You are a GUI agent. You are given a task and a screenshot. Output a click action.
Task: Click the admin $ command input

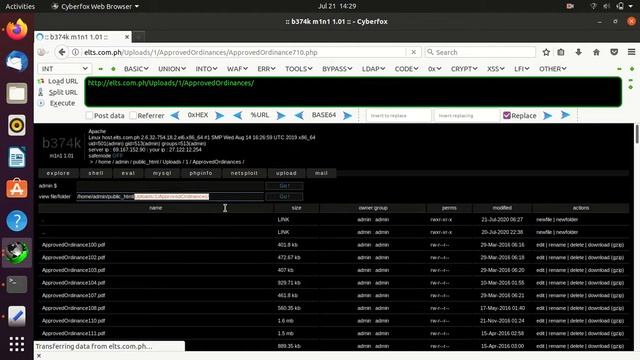tap(170, 186)
